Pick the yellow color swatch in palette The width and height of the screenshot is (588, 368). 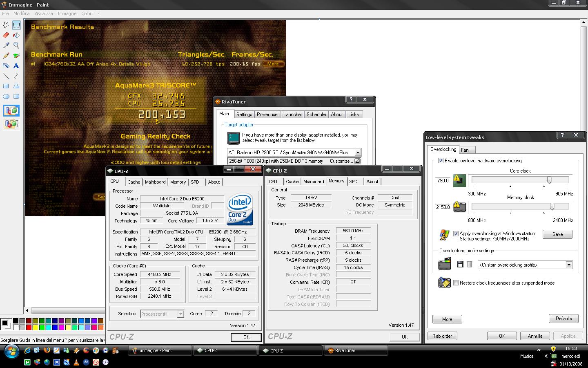pos(35,328)
